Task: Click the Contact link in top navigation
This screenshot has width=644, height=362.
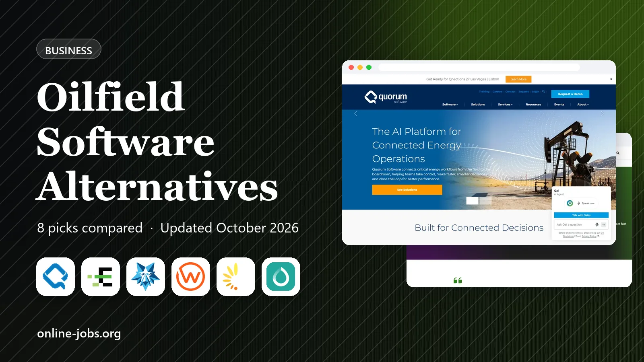Action: pyautogui.click(x=510, y=92)
